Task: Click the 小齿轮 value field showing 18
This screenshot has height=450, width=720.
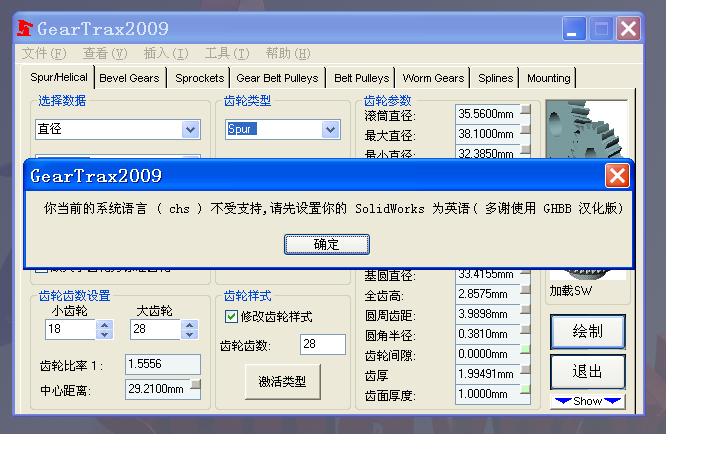Action: coord(71,329)
